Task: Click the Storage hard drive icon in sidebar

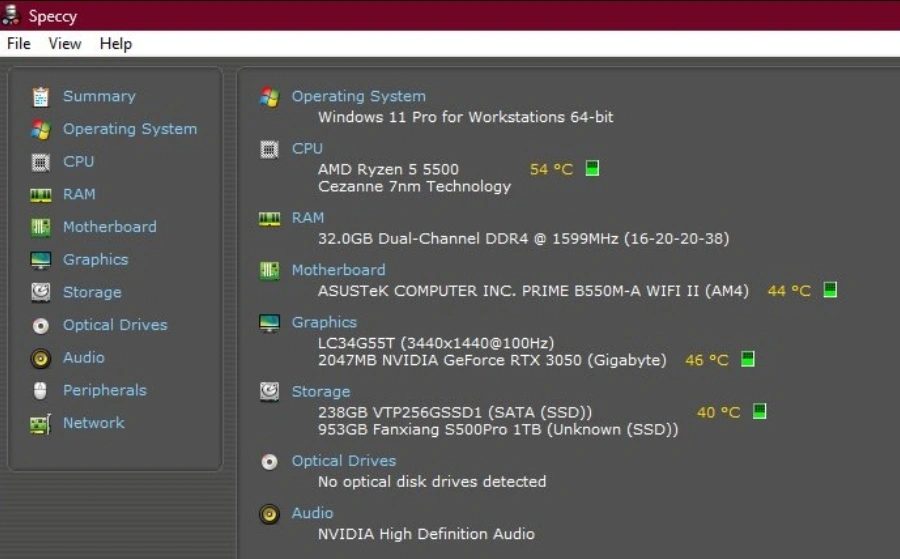Action: tap(40, 293)
